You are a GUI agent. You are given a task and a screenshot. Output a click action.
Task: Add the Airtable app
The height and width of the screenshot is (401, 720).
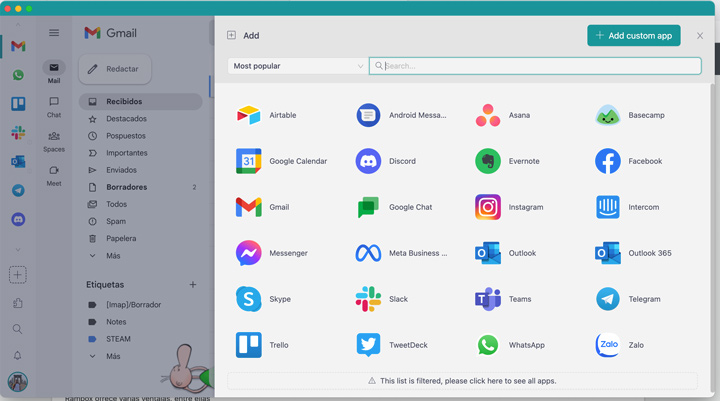click(x=266, y=115)
